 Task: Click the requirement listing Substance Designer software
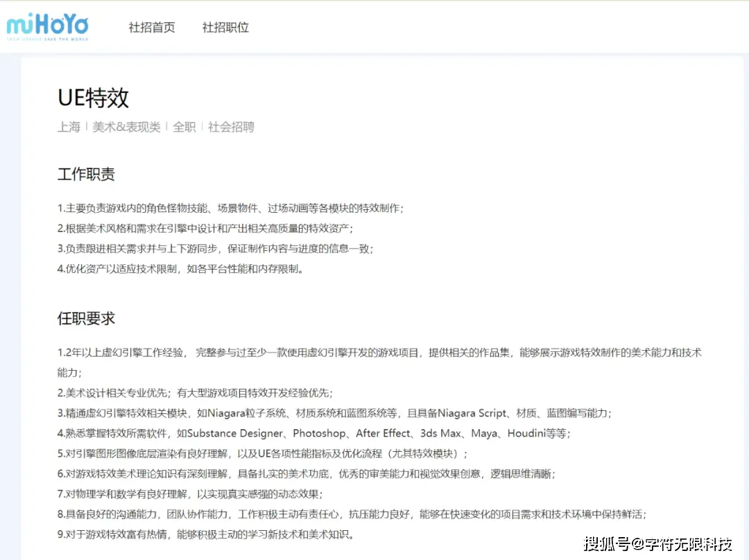tap(313, 434)
